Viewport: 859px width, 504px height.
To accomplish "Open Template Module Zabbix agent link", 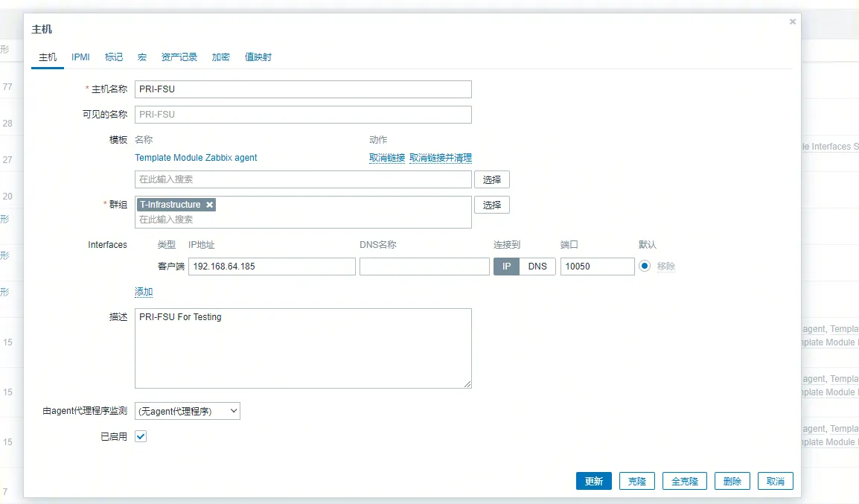I will click(x=196, y=158).
